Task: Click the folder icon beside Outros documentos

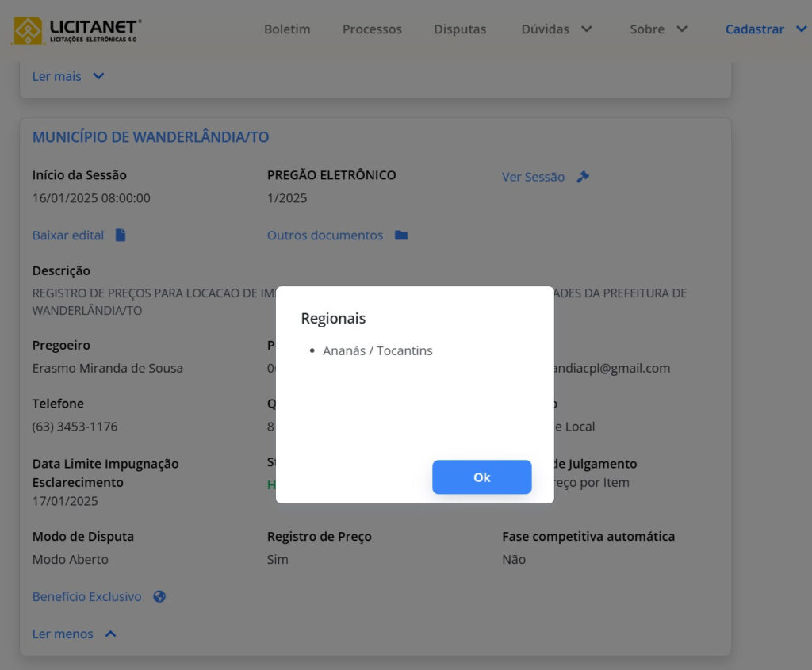Action: tap(401, 235)
